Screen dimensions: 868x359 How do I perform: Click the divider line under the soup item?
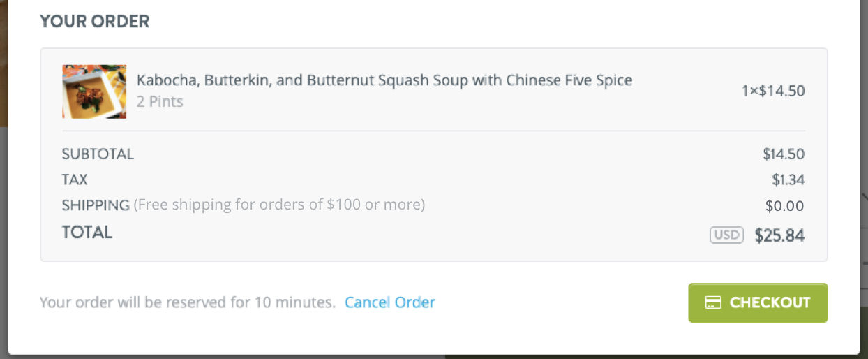coord(434,131)
